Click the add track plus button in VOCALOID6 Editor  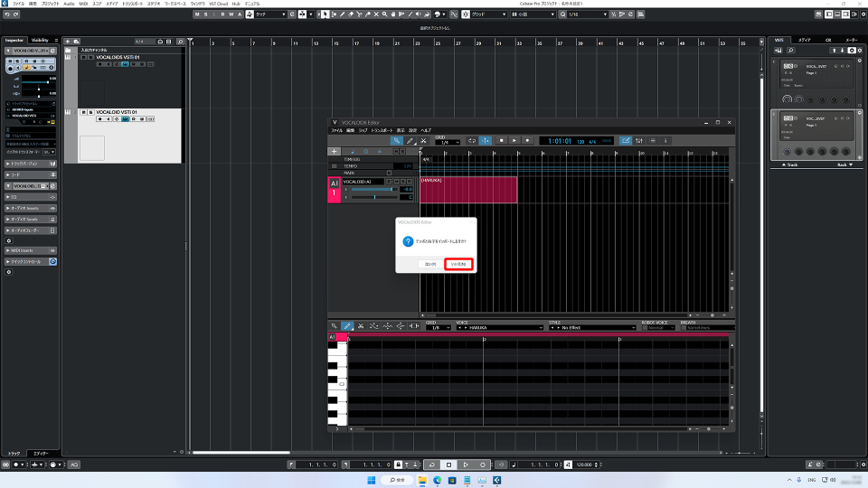pyautogui.click(x=335, y=151)
